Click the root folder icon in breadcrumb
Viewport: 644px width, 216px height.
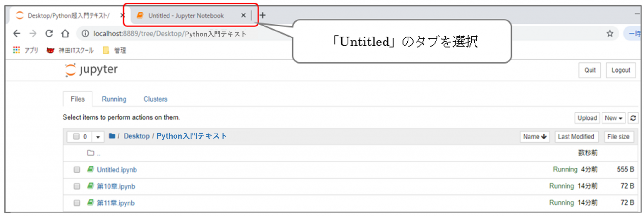[112, 136]
